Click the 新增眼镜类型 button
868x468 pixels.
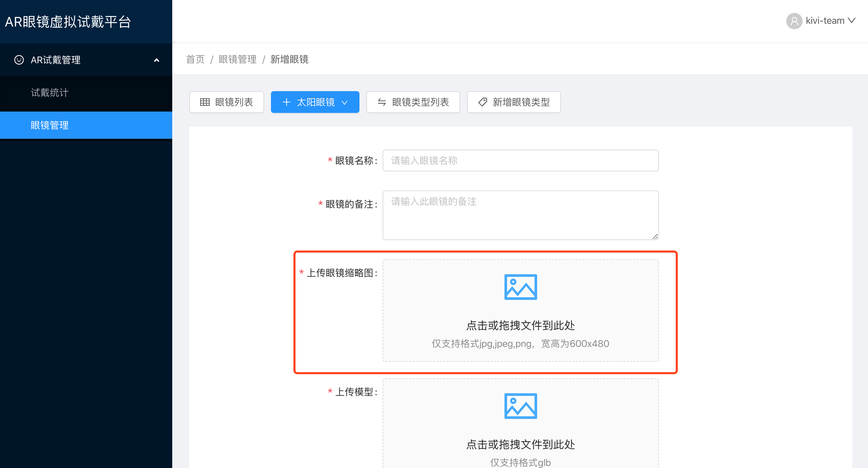point(521,102)
